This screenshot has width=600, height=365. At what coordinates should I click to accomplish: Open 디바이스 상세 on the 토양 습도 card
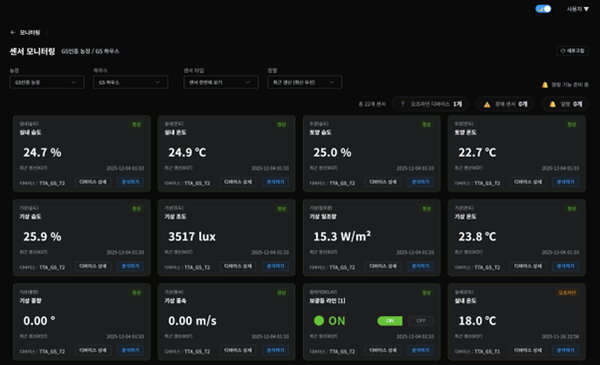(x=383, y=182)
